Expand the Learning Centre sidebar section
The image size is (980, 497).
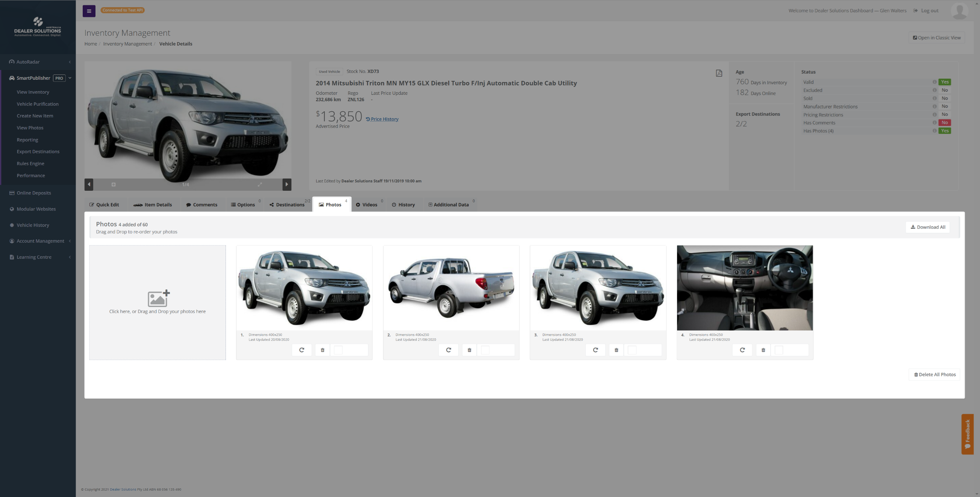[38, 257]
